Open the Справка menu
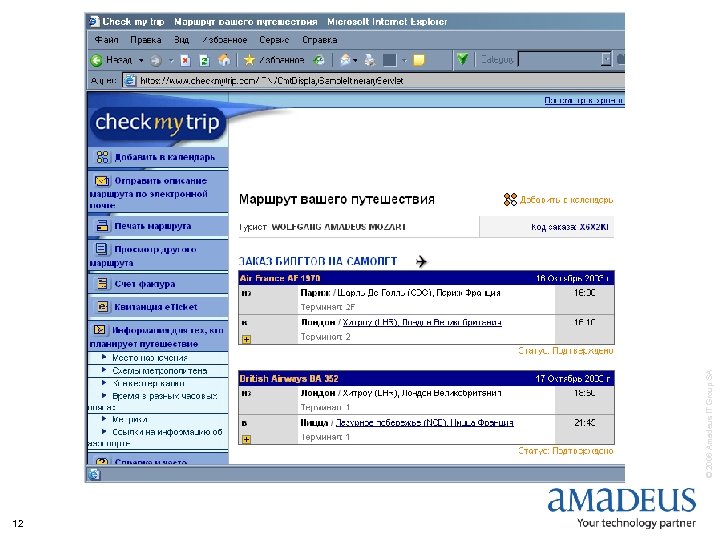This screenshot has height=540, width=720. tap(320, 40)
